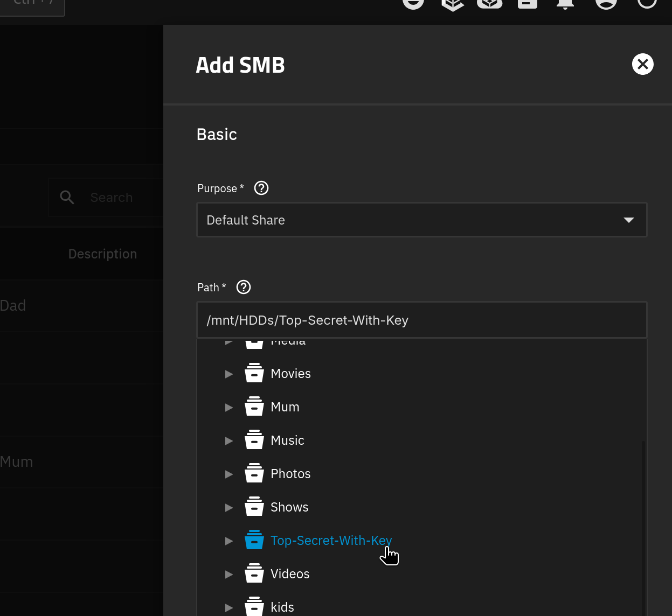Select the Shows folder label

point(289,507)
